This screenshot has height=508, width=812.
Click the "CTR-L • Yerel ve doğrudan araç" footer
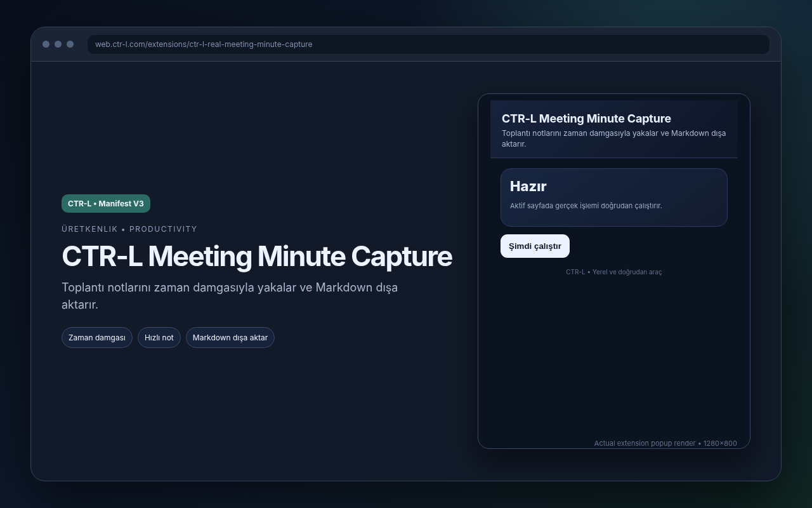(x=614, y=272)
